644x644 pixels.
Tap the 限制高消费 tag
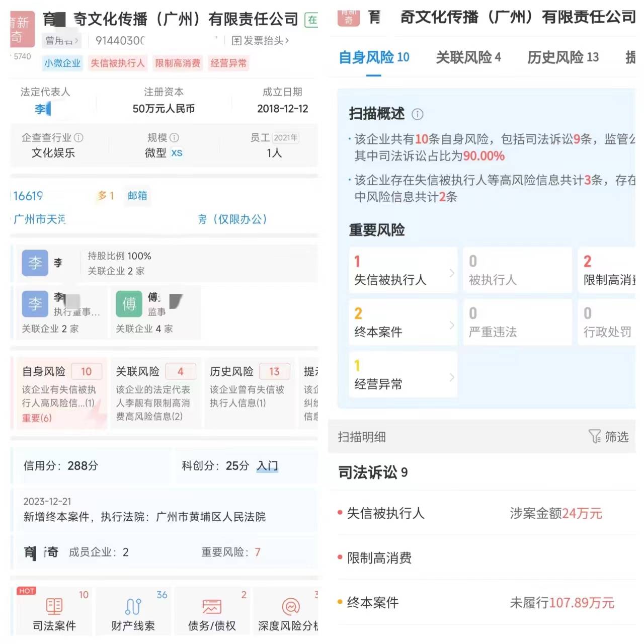[x=178, y=63]
